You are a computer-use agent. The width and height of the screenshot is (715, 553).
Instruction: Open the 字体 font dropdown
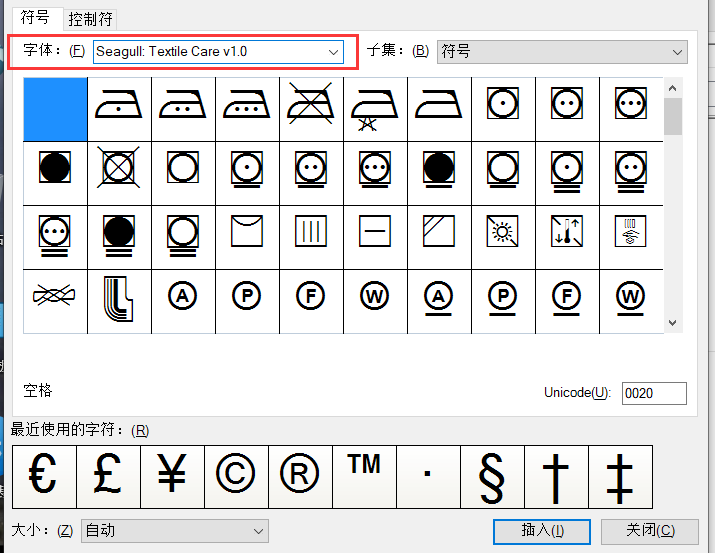tap(218, 52)
